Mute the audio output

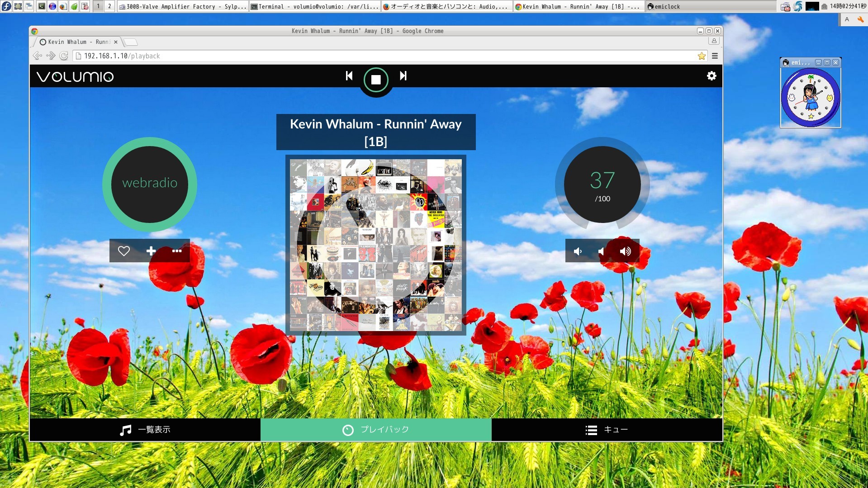(601, 251)
